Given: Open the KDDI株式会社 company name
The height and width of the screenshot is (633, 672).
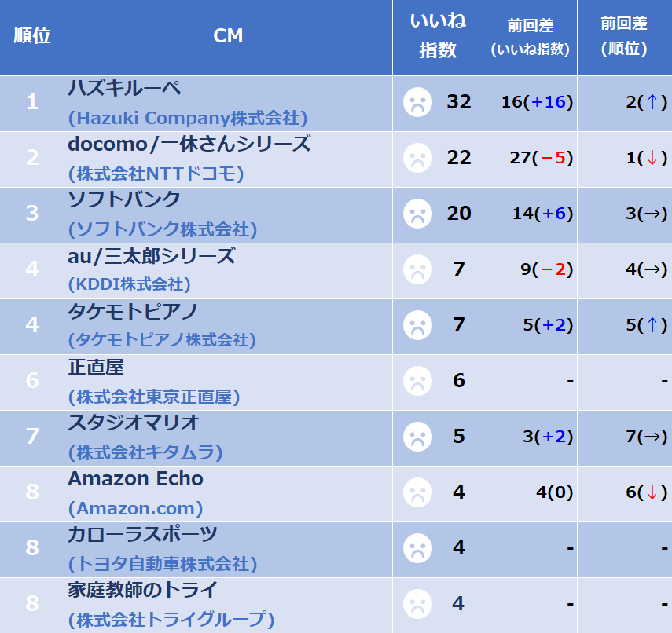Looking at the screenshot, I should (x=130, y=284).
